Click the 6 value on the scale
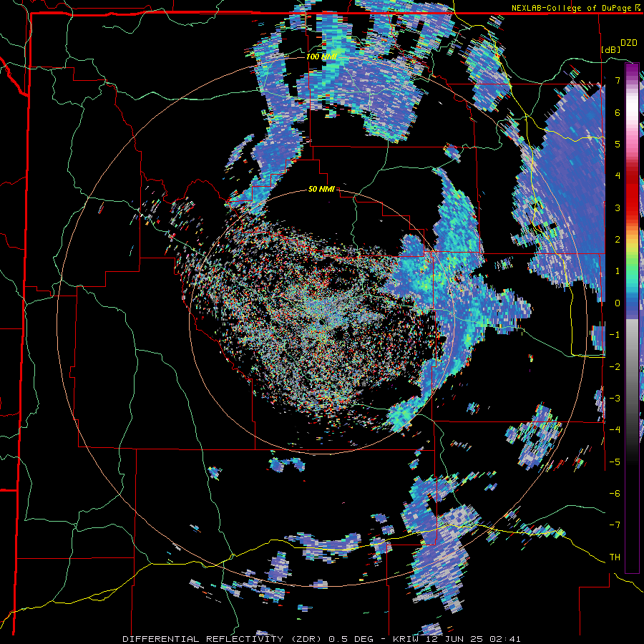Screen dimensions: 644x644 point(618,112)
